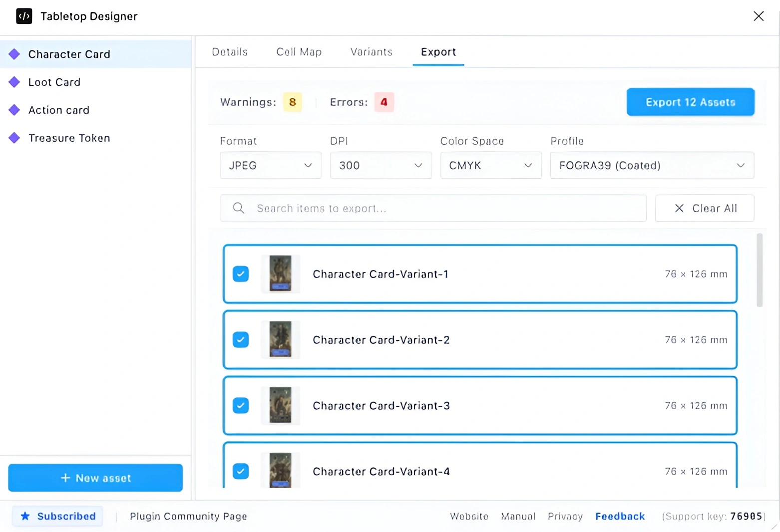Switch to the Cell Map tab

click(299, 52)
